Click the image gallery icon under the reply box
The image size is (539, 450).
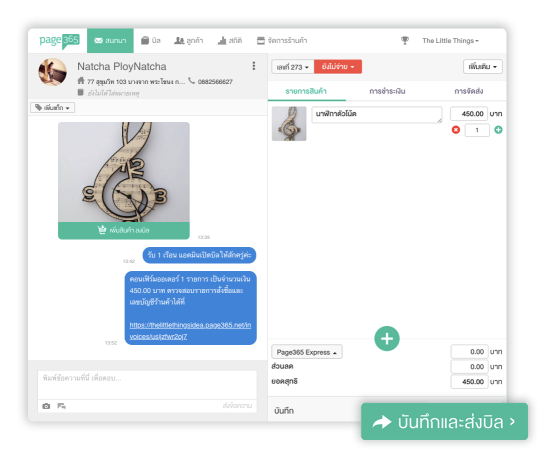click(x=62, y=406)
